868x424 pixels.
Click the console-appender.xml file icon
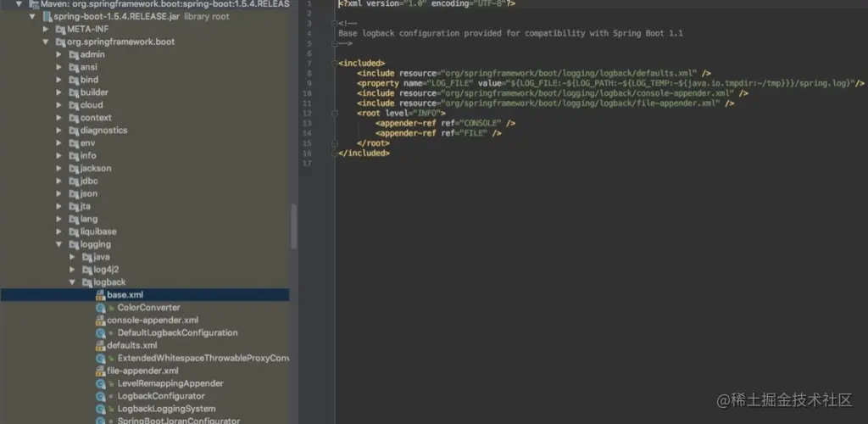tap(100, 320)
